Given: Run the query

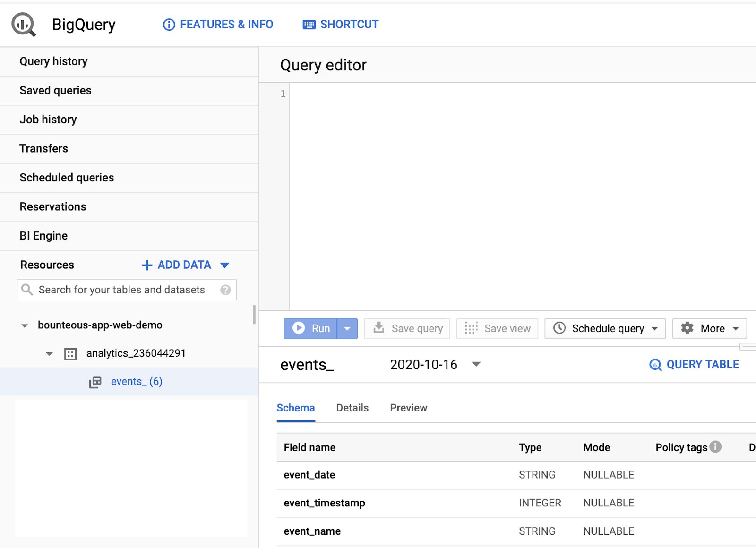Looking at the screenshot, I should coord(310,328).
